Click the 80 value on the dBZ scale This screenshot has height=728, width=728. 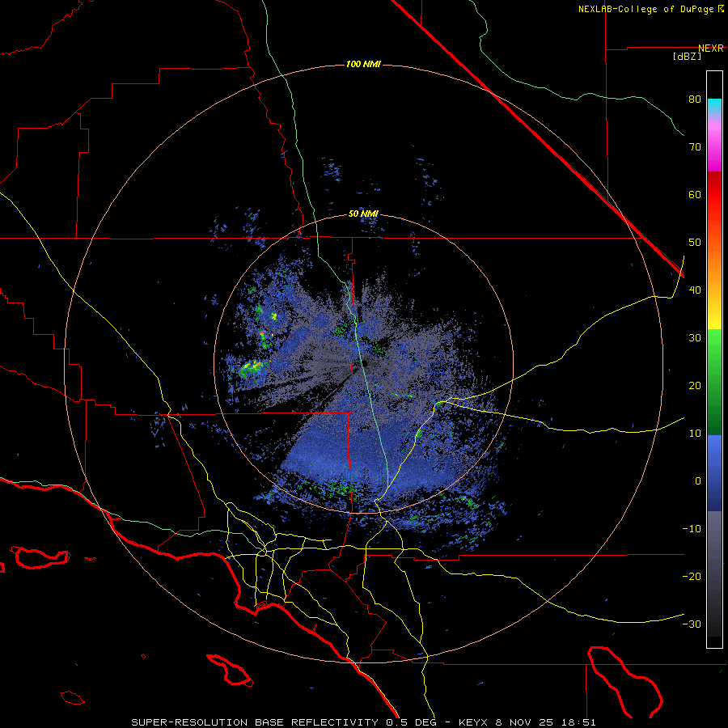[695, 99]
